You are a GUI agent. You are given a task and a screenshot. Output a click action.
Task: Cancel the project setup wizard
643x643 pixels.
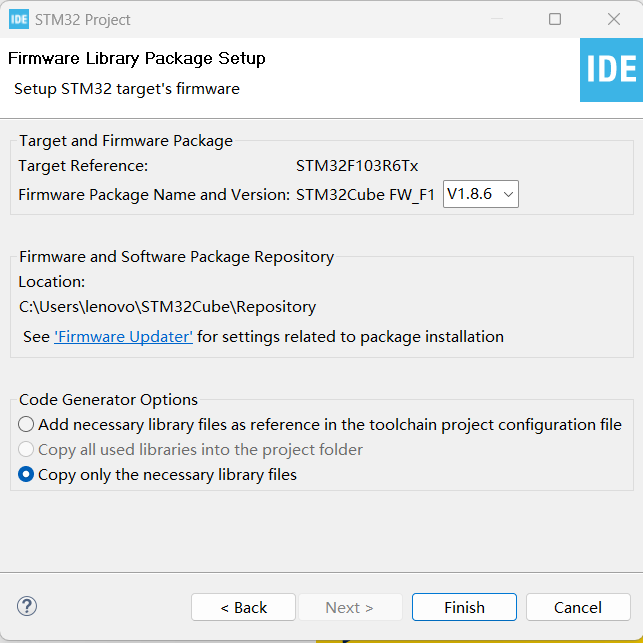(x=578, y=607)
